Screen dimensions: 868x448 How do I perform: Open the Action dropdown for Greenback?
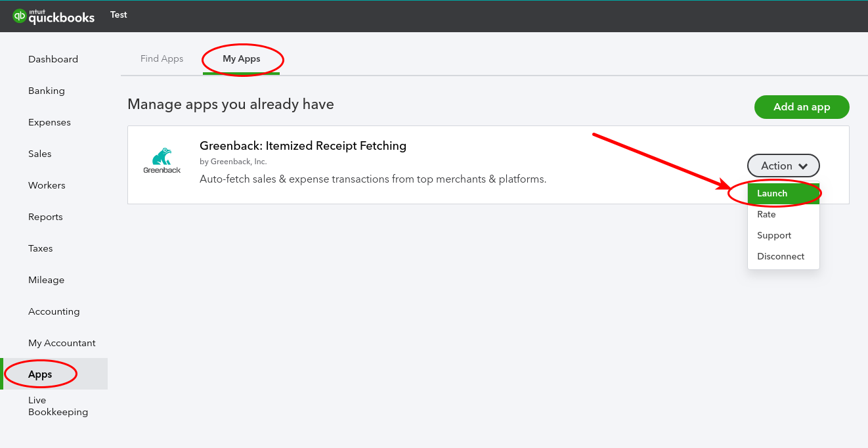[783, 166]
